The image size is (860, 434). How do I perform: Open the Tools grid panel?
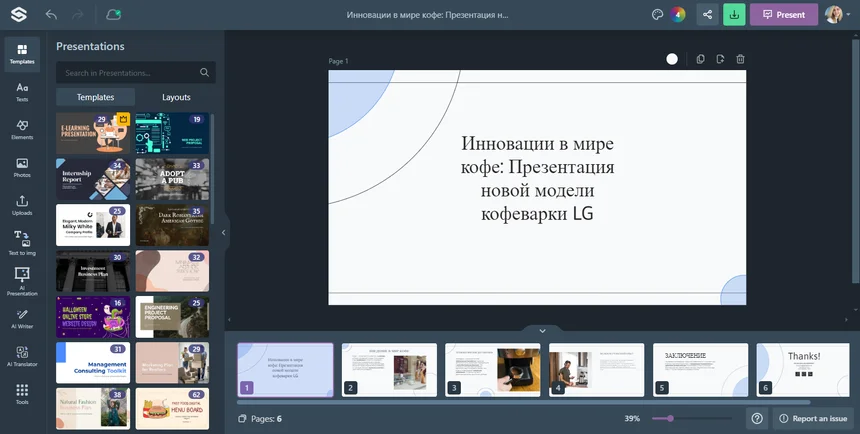pos(22,394)
